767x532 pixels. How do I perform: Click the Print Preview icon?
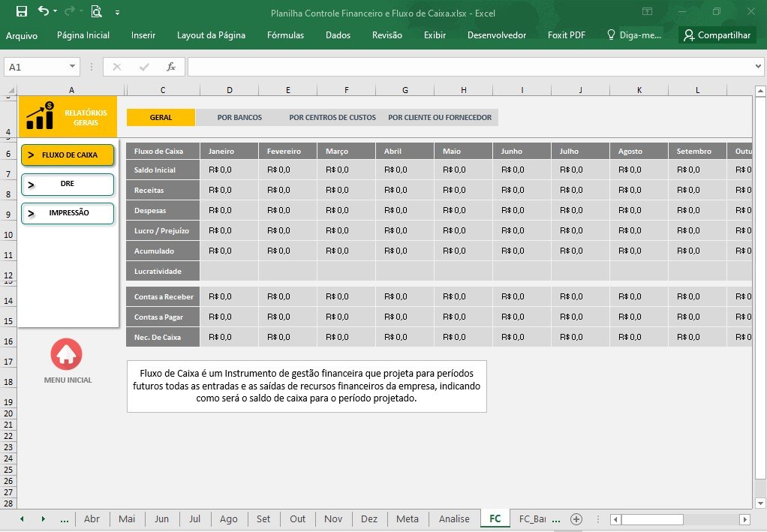(96, 11)
